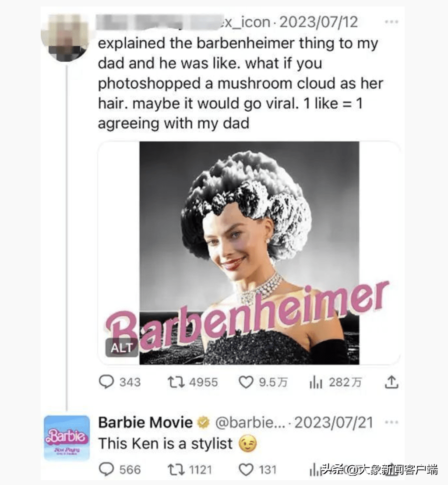
Task: Open the 2023/07/21 reply timestamp
Action: pyautogui.click(x=333, y=422)
